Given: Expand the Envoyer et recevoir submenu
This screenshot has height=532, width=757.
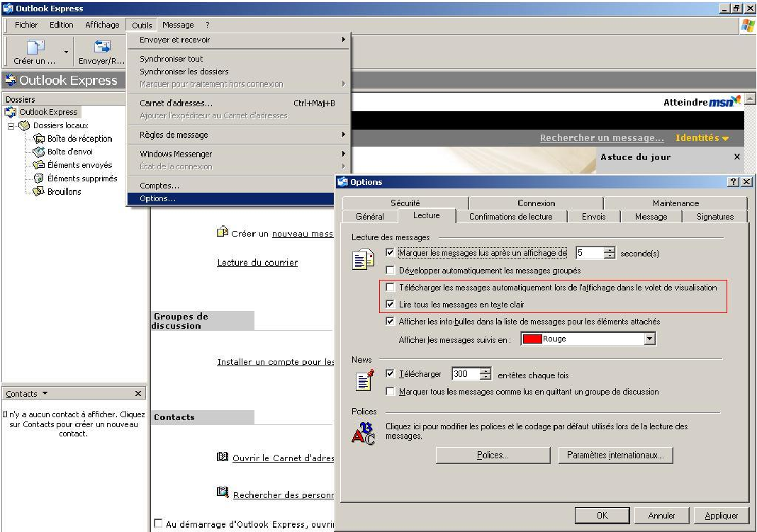Looking at the screenshot, I should pos(238,40).
